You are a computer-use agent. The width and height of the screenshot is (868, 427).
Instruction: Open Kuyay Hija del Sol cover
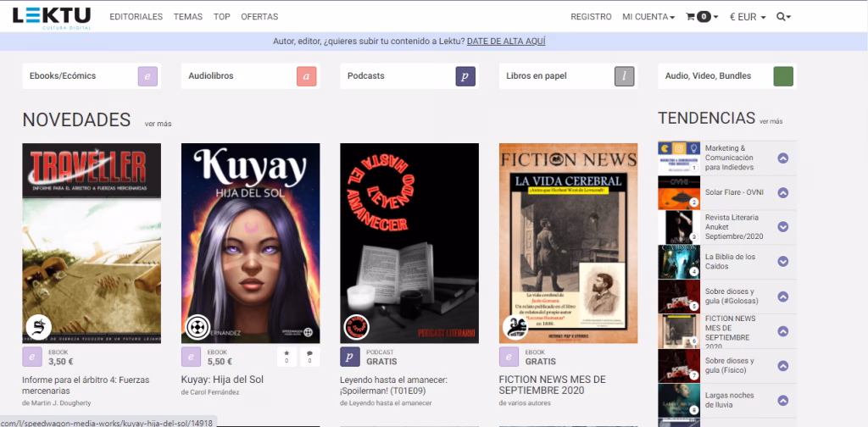tap(250, 243)
